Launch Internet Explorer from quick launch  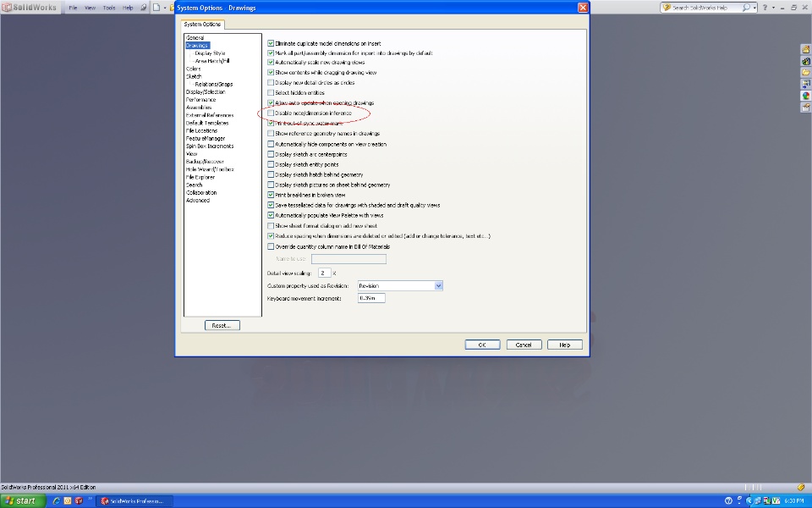(x=57, y=500)
